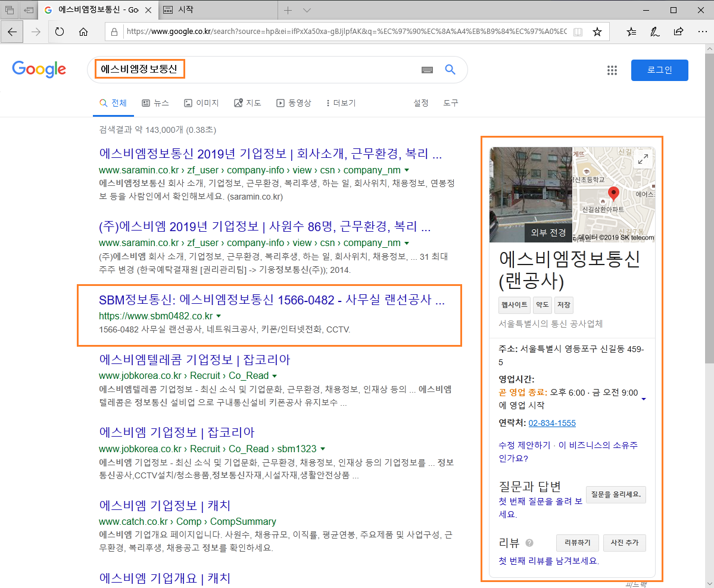
Task: Open the Favorites hub list icon
Action: tap(631, 32)
